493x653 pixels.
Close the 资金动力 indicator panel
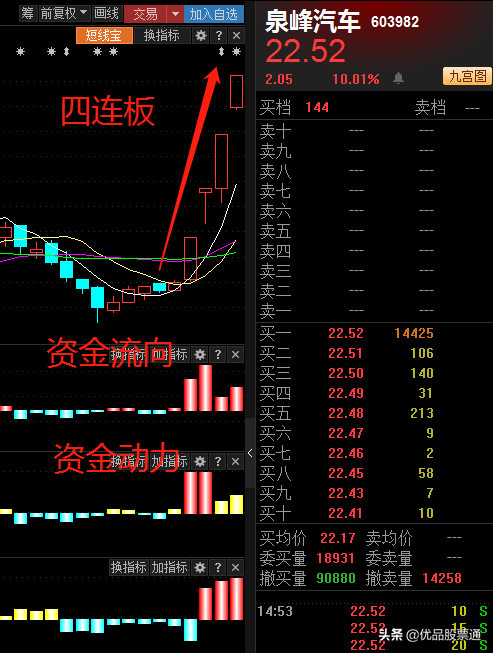click(x=236, y=461)
